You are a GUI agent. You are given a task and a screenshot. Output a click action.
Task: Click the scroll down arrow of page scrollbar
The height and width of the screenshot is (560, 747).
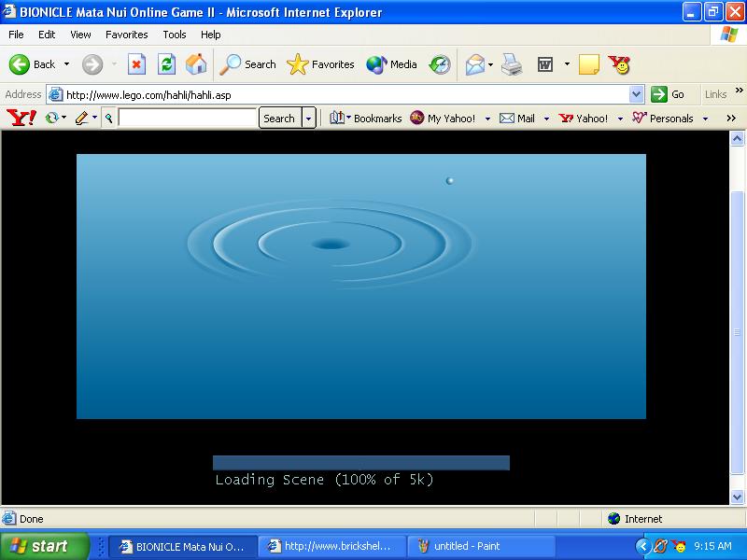(x=737, y=497)
